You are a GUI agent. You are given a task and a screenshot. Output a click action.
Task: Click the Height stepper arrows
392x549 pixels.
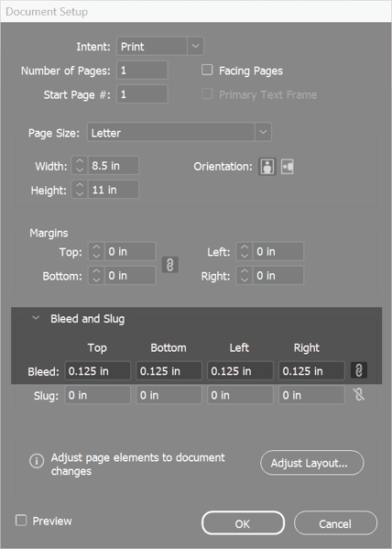coord(80,190)
